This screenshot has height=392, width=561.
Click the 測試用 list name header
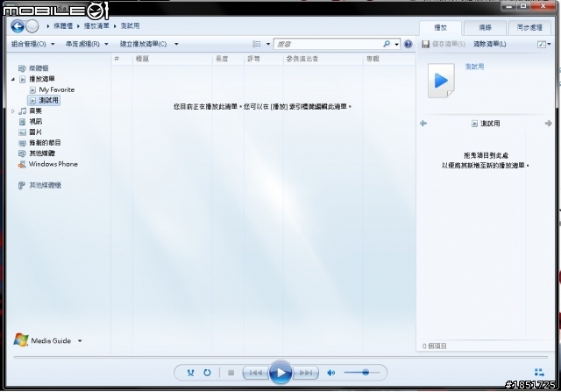(486, 124)
